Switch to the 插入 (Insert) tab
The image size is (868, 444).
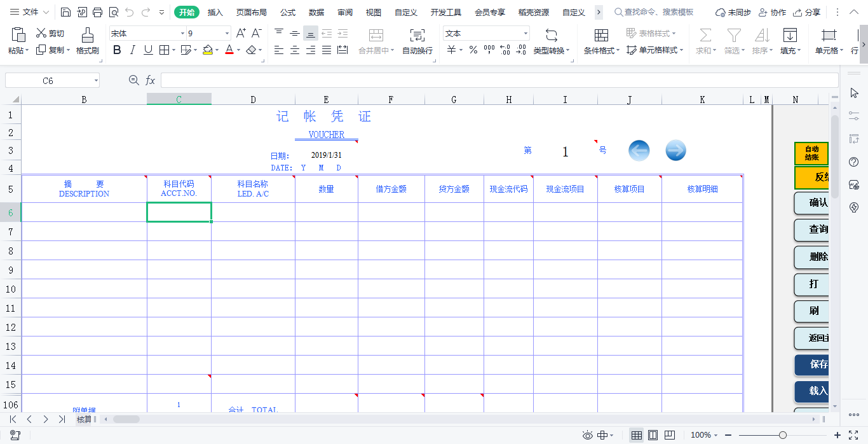pyautogui.click(x=215, y=12)
